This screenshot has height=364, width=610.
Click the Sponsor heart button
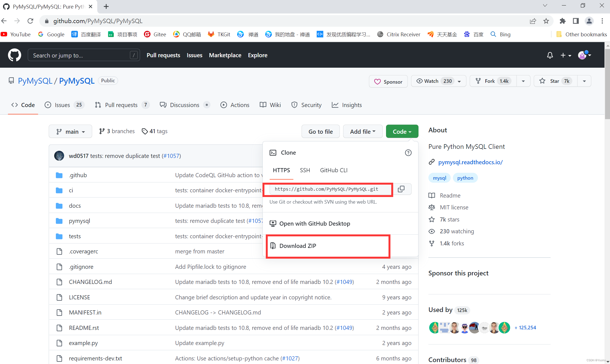pos(388,81)
